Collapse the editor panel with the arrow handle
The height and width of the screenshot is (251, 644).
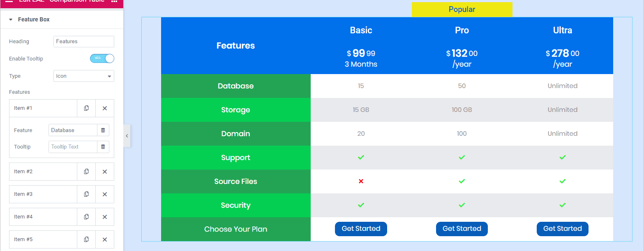(127, 136)
